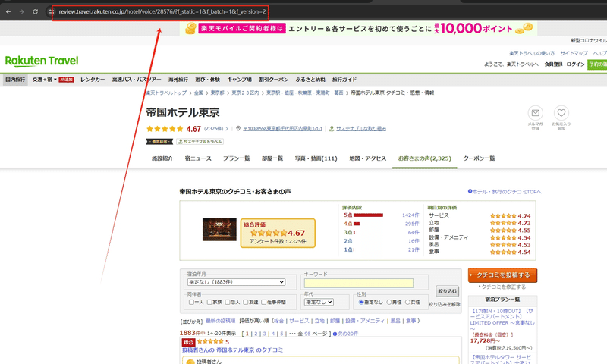
Task: Switch to 写真・動画(111) tab
Action: [x=316, y=158]
